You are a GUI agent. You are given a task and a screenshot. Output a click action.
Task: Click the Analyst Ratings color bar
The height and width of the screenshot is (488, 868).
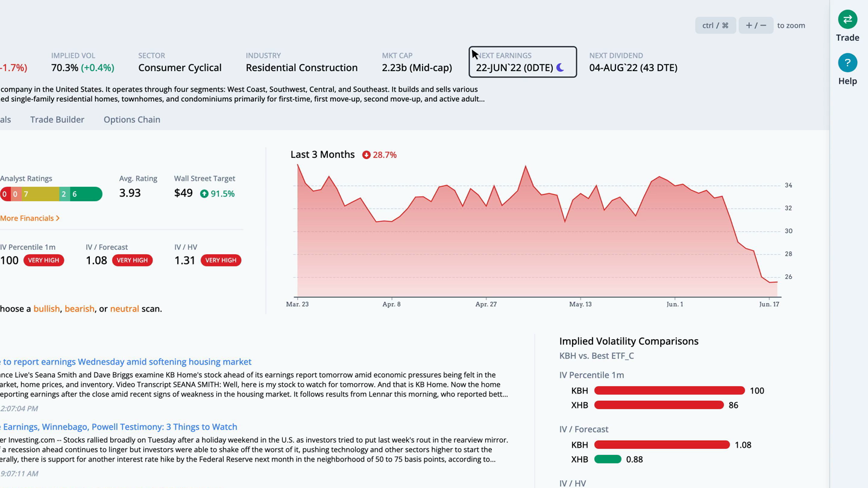[x=51, y=194]
